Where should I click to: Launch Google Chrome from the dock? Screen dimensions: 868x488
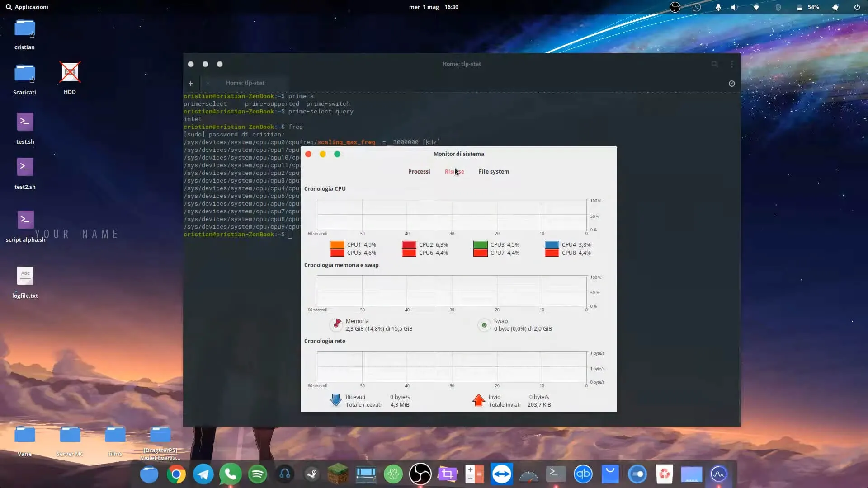[x=176, y=474]
